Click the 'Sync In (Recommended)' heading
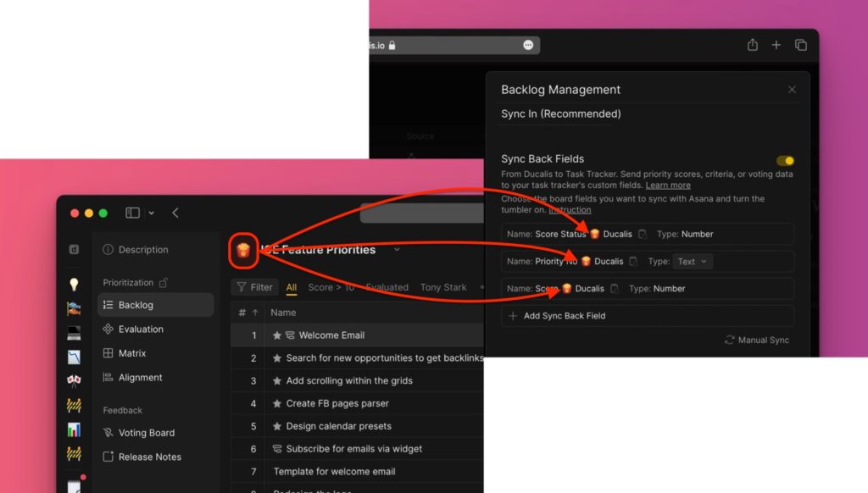 [561, 114]
